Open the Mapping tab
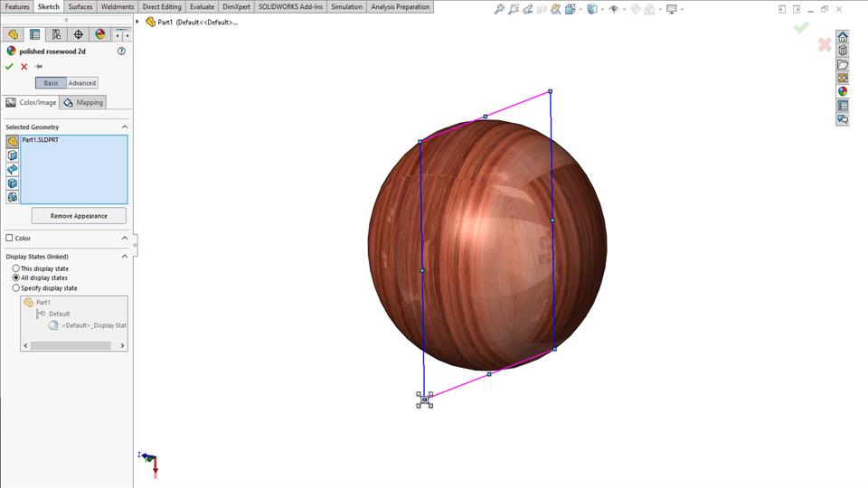This screenshot has width=868, height=488. pyautogui.click(x=83, y=102)
